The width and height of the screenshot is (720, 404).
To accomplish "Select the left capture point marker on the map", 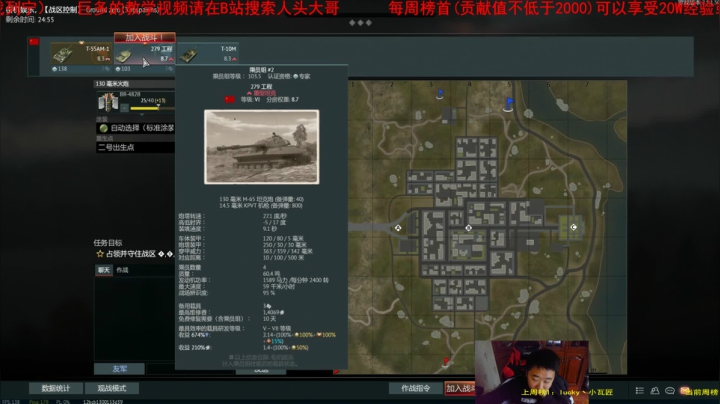I will (x=398, y=228).
